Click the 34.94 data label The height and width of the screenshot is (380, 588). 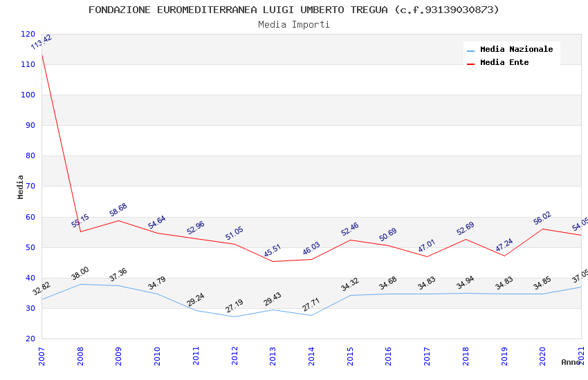tap(466, 283)
